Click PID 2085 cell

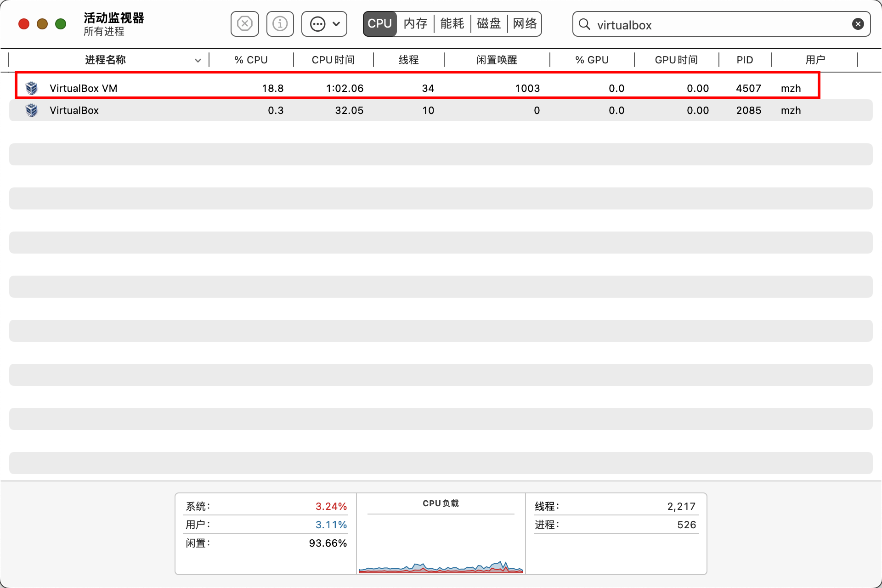[x=748, y=110]
